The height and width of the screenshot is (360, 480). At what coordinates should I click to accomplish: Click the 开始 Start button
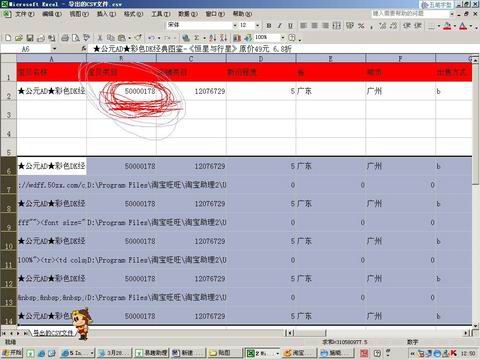pyautogui.click(x=12, y=353)
